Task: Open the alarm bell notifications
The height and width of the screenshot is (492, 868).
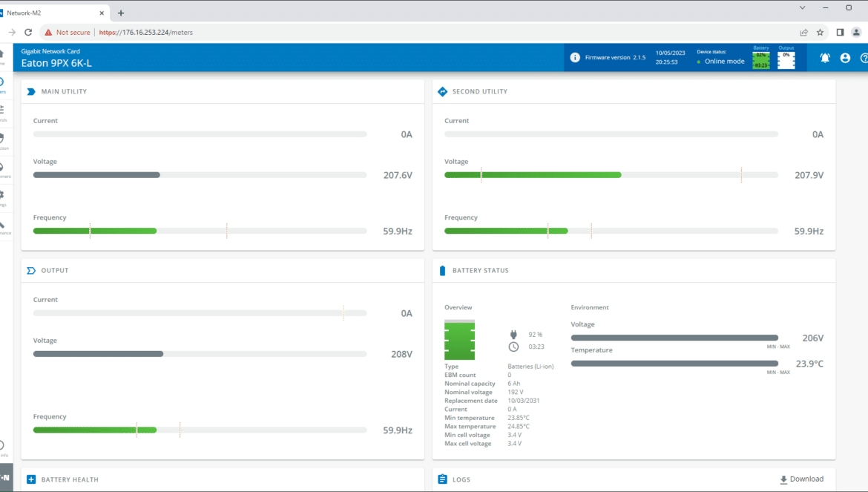Action: coord(825,58)
